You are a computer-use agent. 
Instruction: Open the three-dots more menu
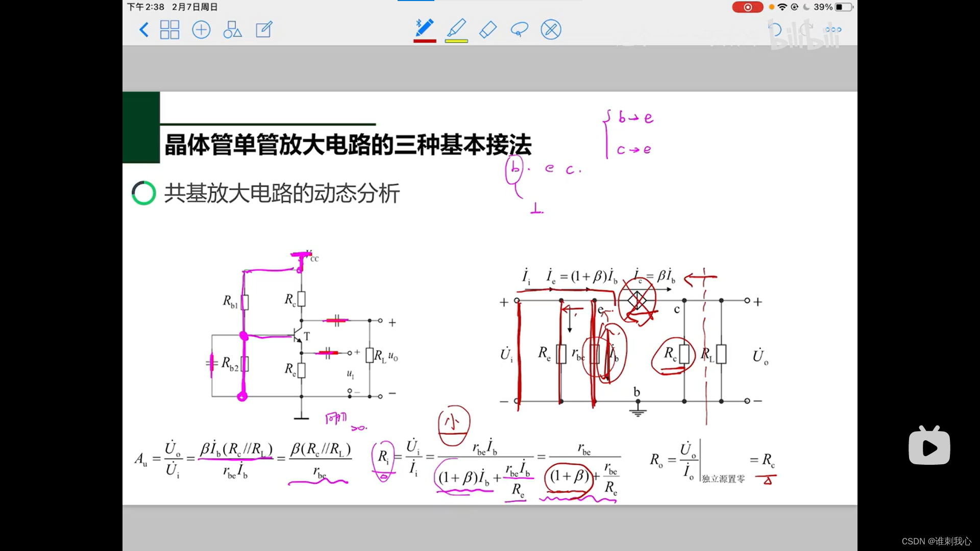pos(833,30)
